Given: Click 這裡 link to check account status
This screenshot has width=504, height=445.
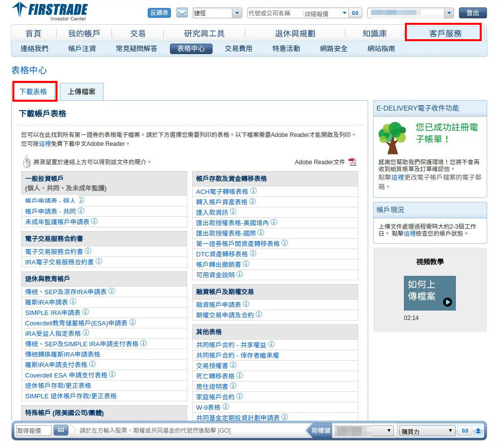Looking at the screenshot, I should tap(410, 234).
